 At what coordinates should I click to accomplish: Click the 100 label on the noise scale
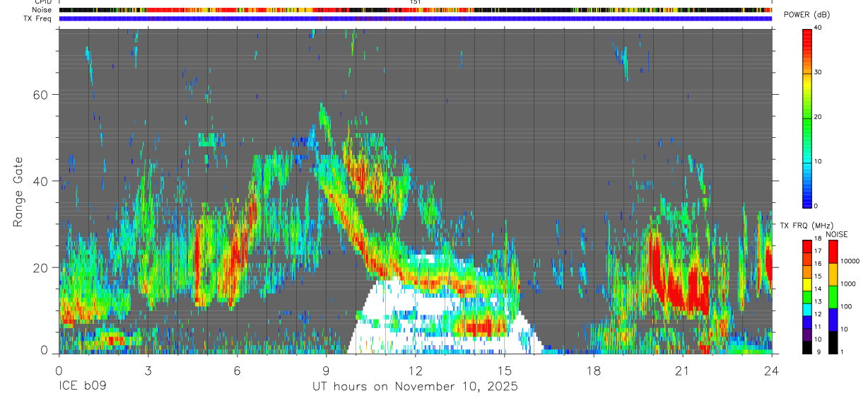845,307
